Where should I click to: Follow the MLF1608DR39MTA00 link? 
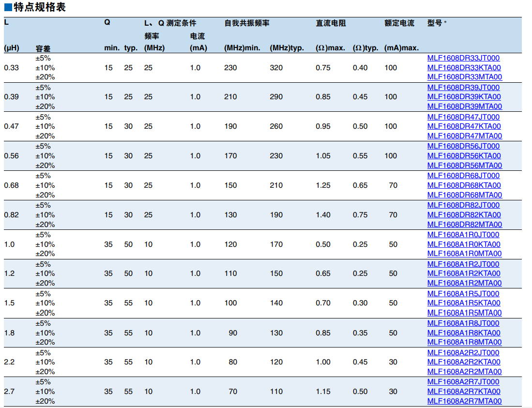click(x=465, y=106)
